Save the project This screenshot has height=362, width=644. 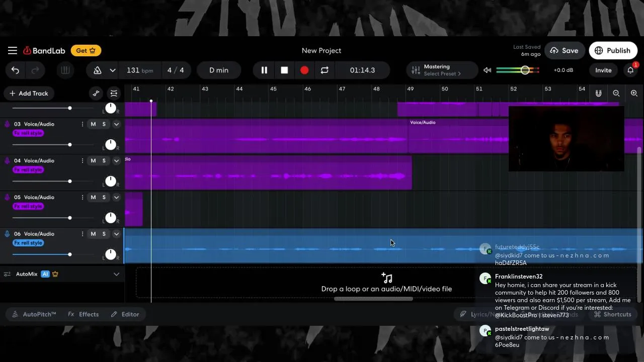(564, 50)
